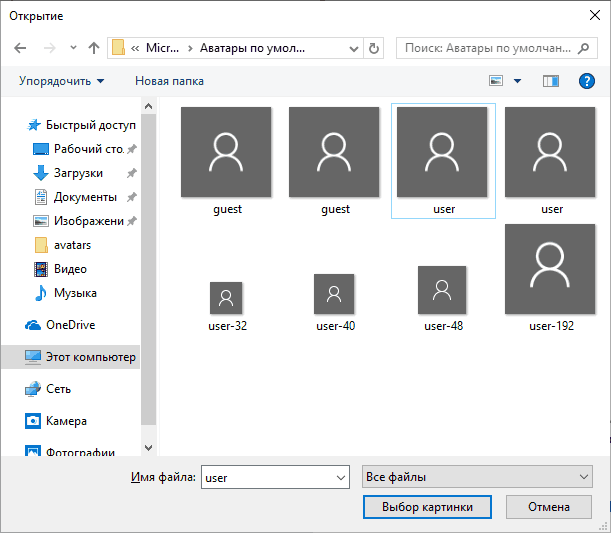611x533 pixels.
Task: Refresh the current folder view
Action: pos(373,48)
